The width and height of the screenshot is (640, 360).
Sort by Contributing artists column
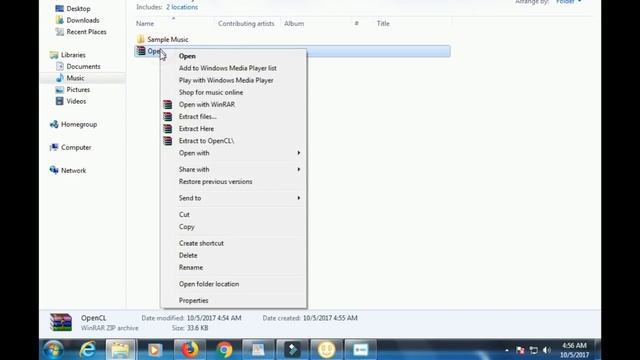246,24
